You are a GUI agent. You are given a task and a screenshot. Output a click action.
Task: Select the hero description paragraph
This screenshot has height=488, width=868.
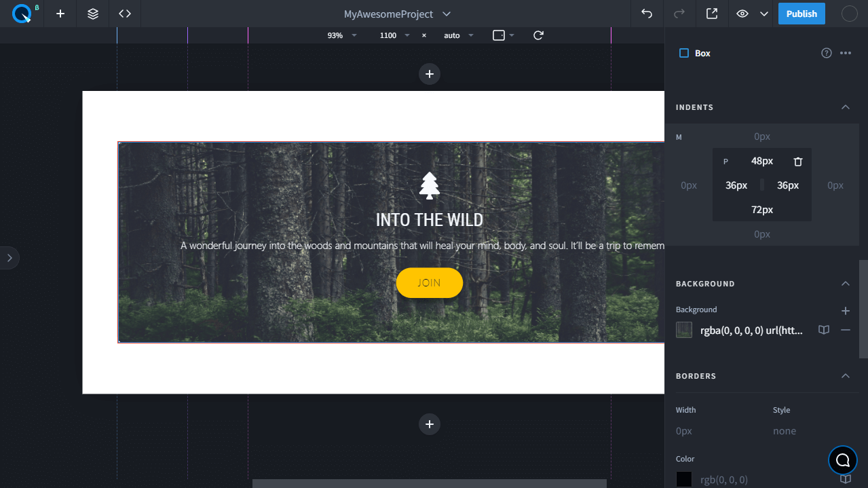(x=422, y=246)
